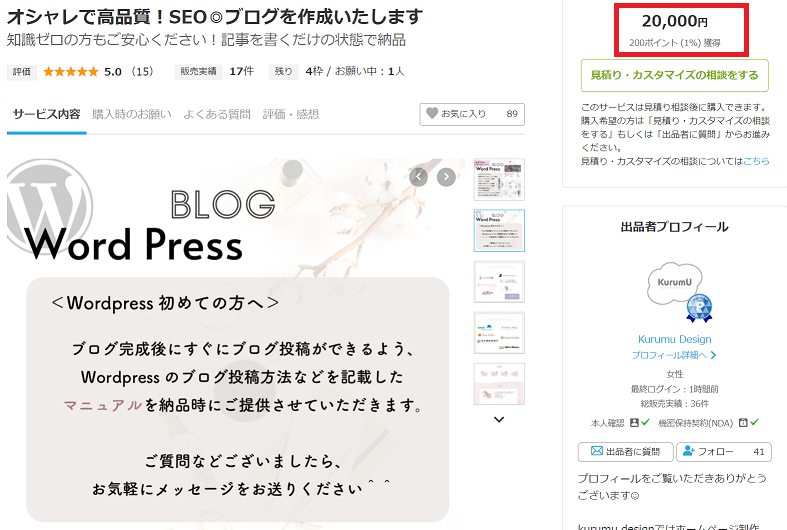787x530 pixels.
Task: Click the 総販売実績:36件 text
Action: 675,404
